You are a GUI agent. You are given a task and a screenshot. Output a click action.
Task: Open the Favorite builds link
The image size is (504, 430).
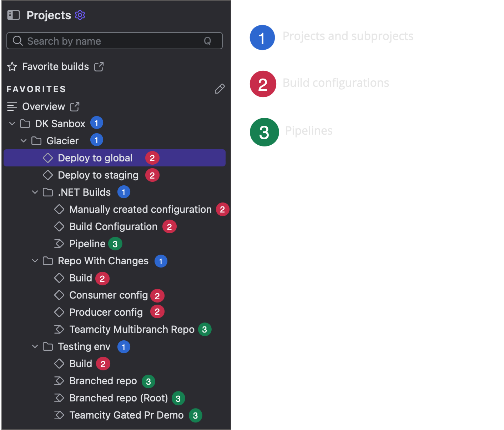55,67
